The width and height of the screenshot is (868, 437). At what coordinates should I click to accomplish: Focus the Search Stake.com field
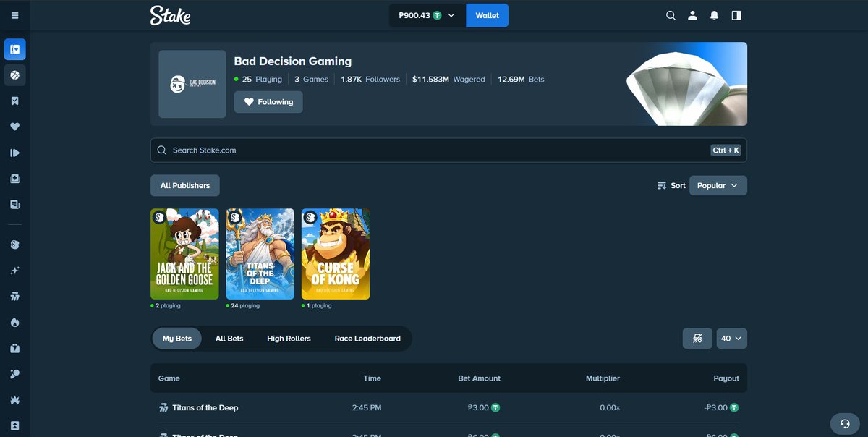click(448, 150)
